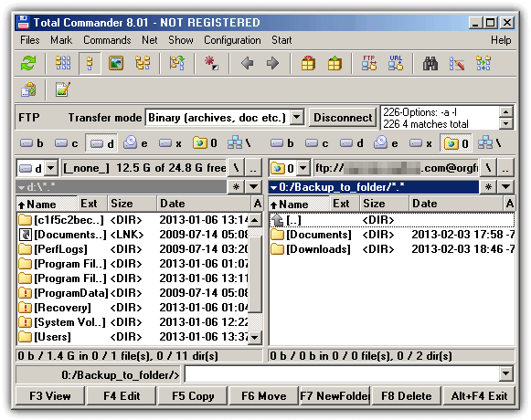Select the [PerfLogs] folder in left panel
Screen dimensions: 531x420
133,249
